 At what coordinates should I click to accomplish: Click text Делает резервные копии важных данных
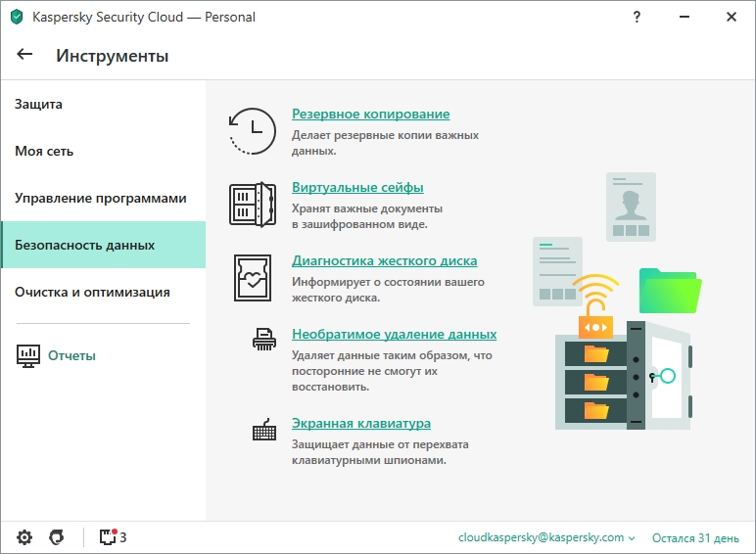pyautogui.click(x=385, y=143)
